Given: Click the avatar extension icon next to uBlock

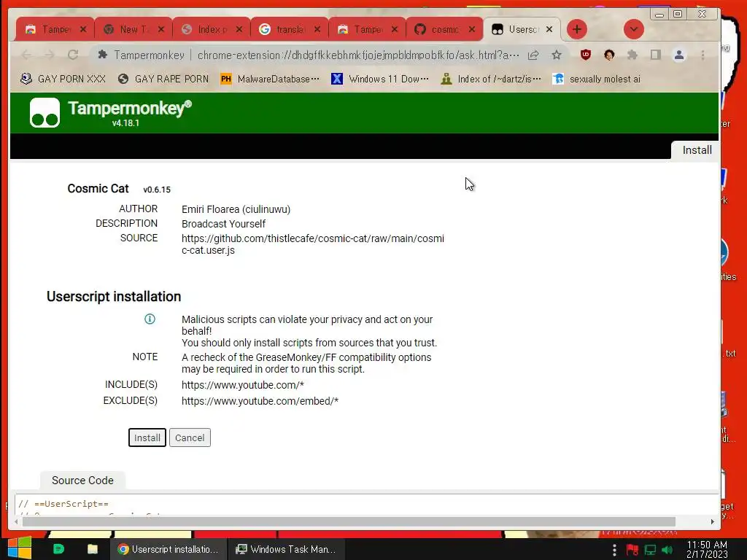Looking at the screenshot, I should tap(609, 55).
